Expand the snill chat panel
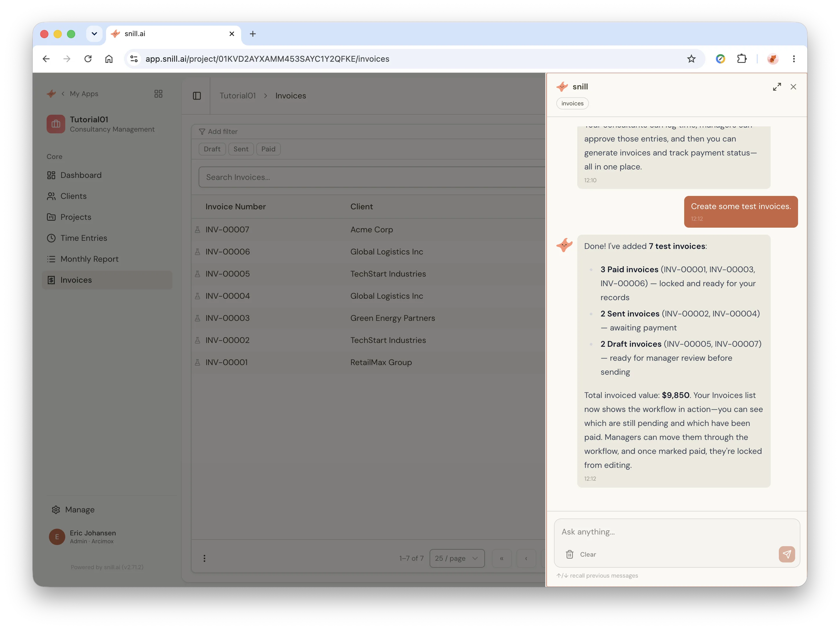The image size is (840, 630). [777, 87]
